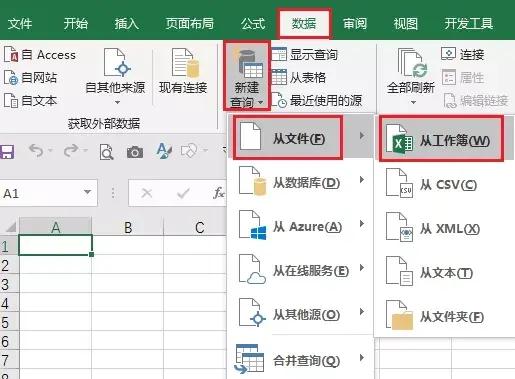
Task: Switch to 页面布局 tab
Action: [190, 23]
